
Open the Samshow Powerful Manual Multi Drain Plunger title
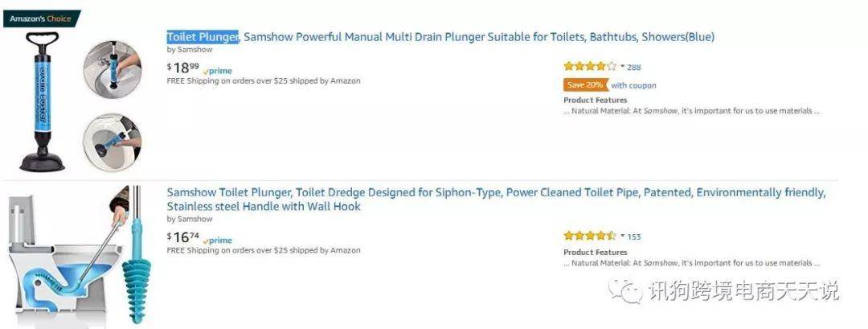pos(440,37)
